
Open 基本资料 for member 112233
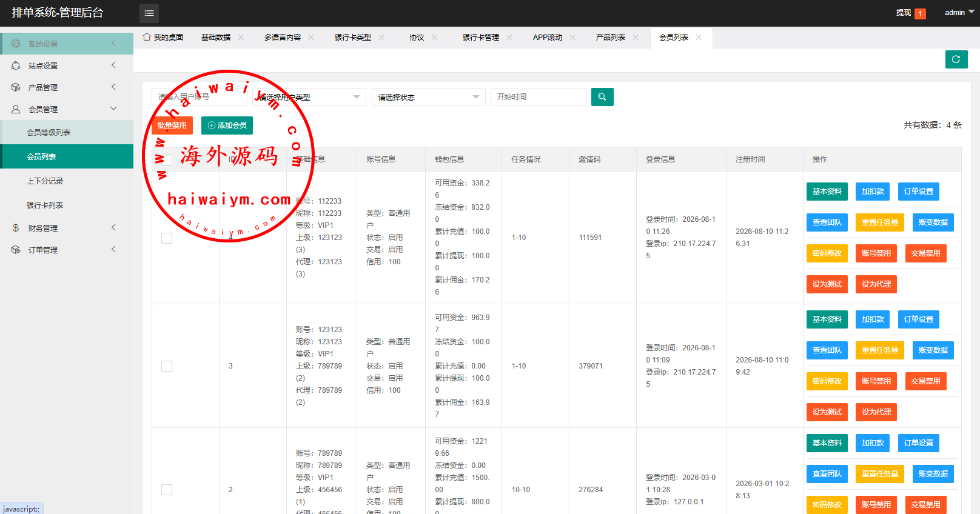[827, 192]
